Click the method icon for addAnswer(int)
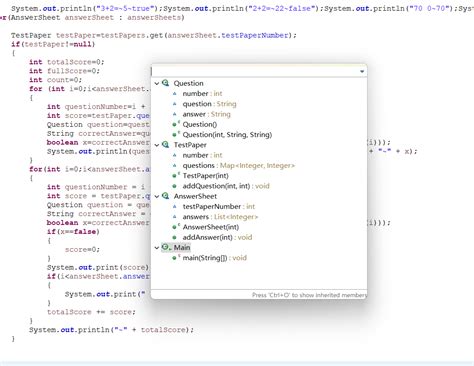Viewport: 474px width, 366px height. pos(174,237)
